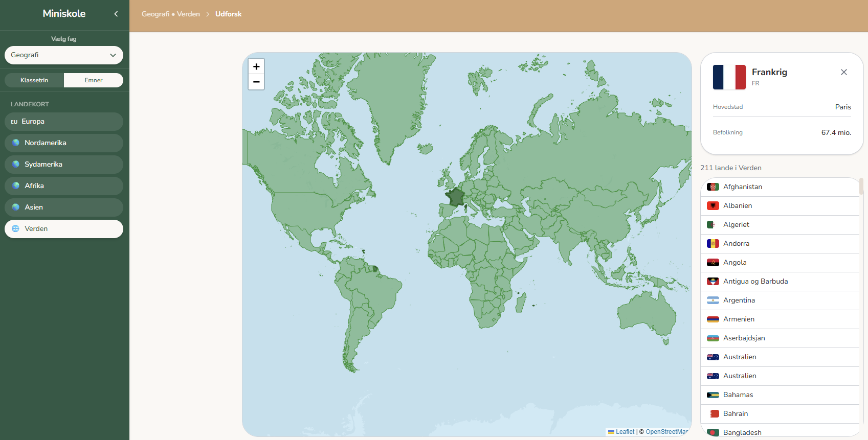Click the Afghanistan flag icon
This screenshot has height=440, width=868.
tap(713, 187)
